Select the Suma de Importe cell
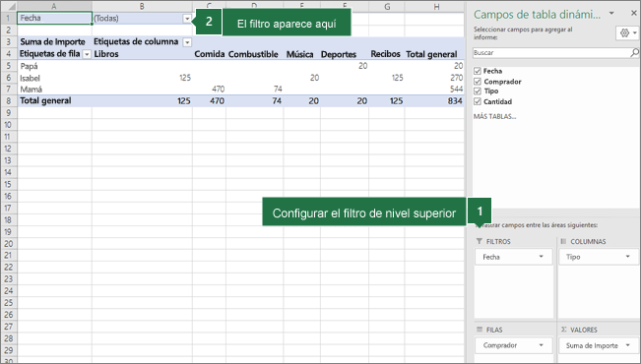Image resolution: width=641 pixels, height=364 pixels. pyautogui.click(x=54, y=41)
